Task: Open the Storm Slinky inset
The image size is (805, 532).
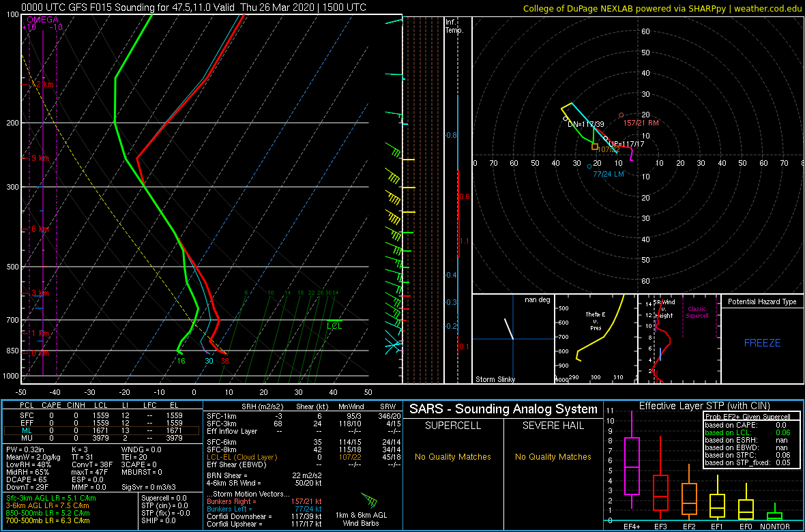Action: (513, 339)
